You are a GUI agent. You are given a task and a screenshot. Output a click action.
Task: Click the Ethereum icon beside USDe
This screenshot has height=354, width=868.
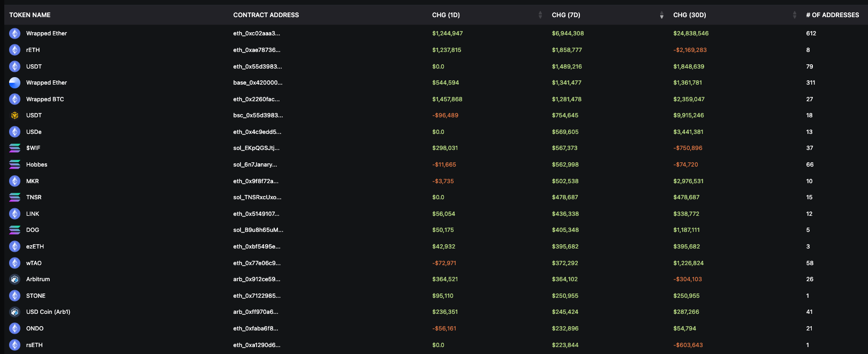pyautogui.click(x=15, y=132)
